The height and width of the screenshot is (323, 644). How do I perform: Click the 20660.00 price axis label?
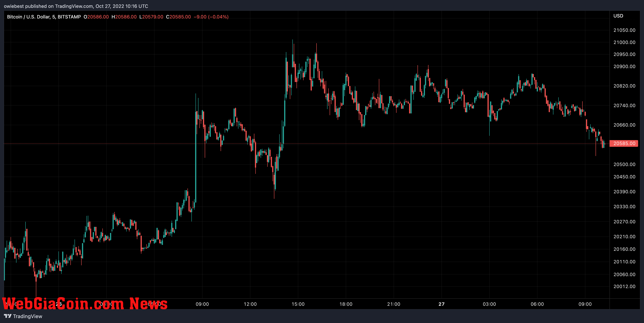click(624, 125)
